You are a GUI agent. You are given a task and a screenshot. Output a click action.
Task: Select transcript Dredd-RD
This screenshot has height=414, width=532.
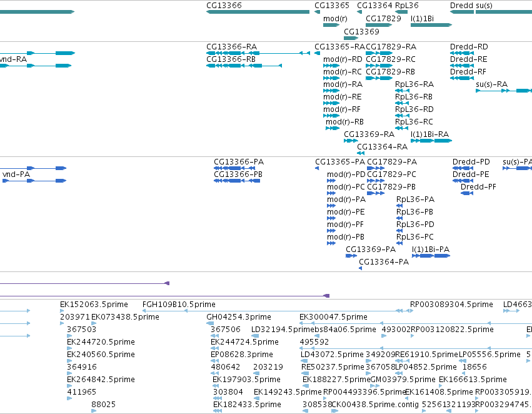coord(469,47)
